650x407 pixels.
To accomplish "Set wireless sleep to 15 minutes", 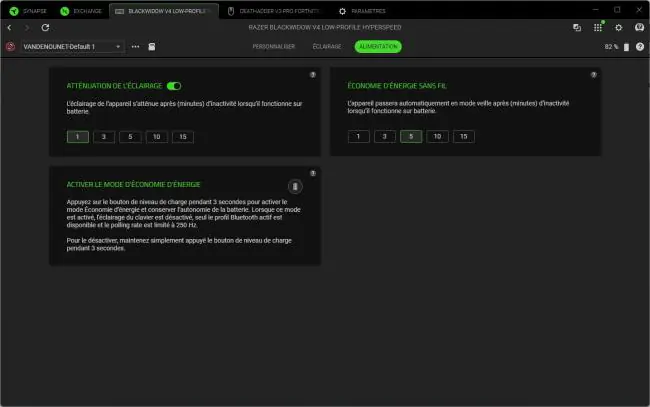I will (464, 136).
